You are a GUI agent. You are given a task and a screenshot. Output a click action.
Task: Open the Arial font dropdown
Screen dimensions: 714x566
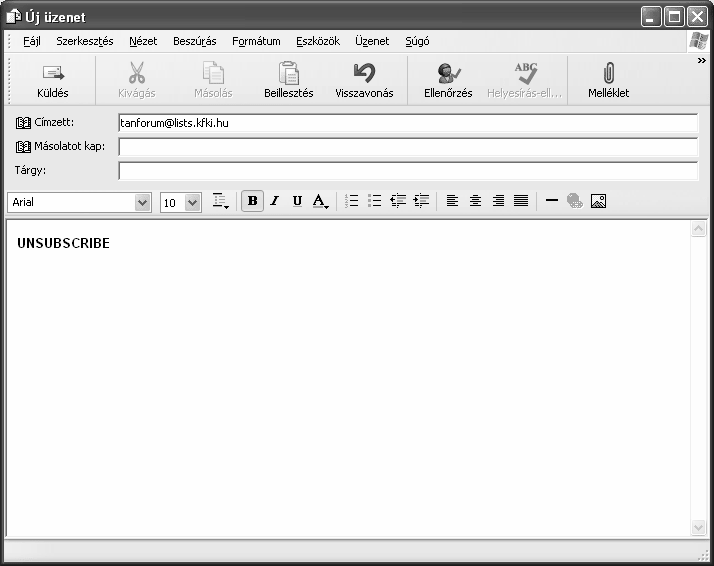click(143, 202)
